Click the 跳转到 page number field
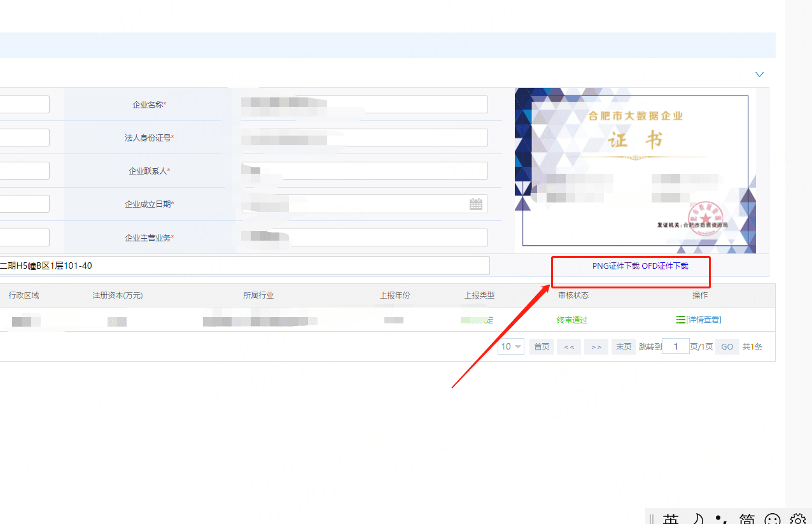The height and width of the screenshot is (524, 812). click(x=675, y=347)
